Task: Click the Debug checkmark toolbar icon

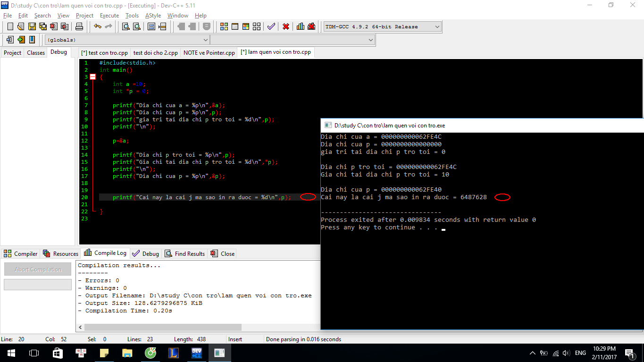Action: pyautogui.click(x=271, y=26)
